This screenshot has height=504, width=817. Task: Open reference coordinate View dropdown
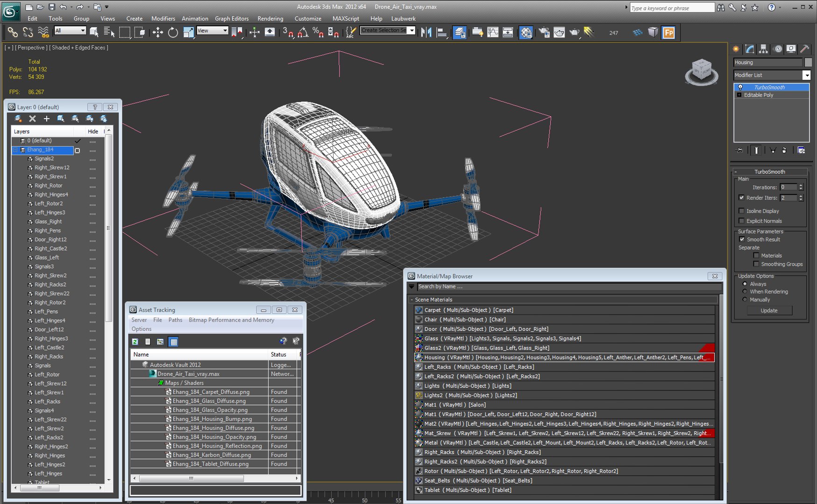pos(225,30)
